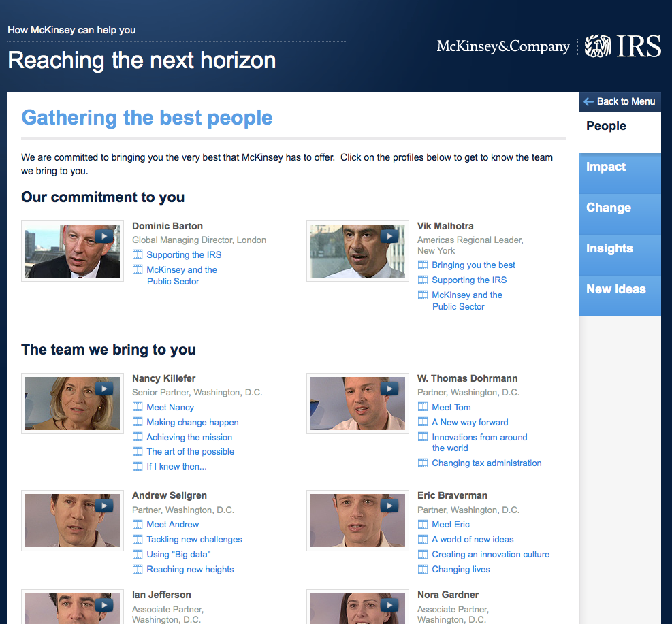Open Dominic Barton's 'Supporting the IRS' link
Screen dimensions: 672x624
pos(184,254)
